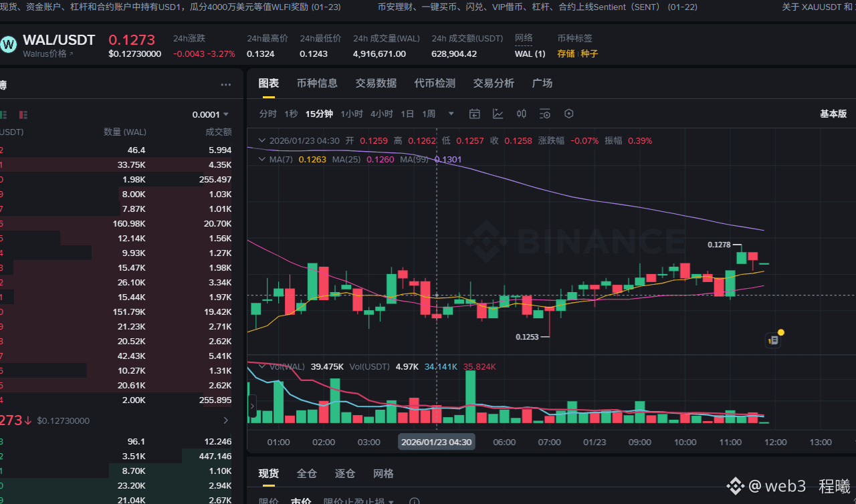
Task: Set chart interval to 分时
Action: coord(267,114)
